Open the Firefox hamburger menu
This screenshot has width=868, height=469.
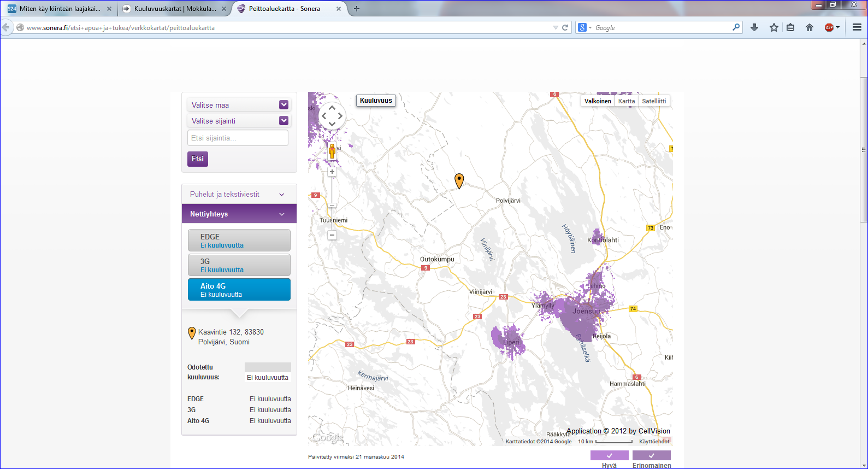[857, 27]
